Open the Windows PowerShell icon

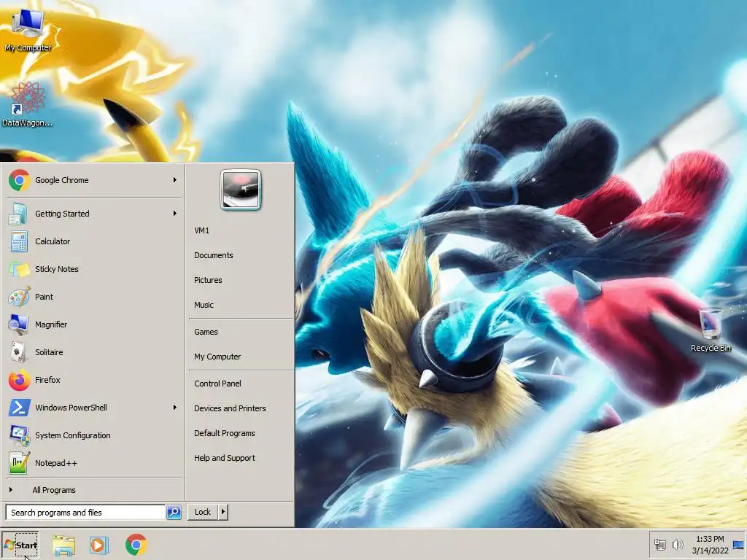coord(19,408)
